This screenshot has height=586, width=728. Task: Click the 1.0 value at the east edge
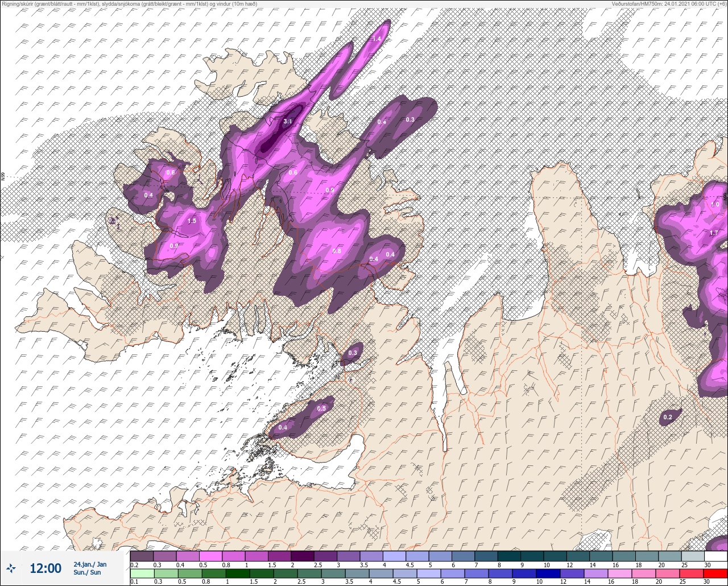[x=715, y=204]
